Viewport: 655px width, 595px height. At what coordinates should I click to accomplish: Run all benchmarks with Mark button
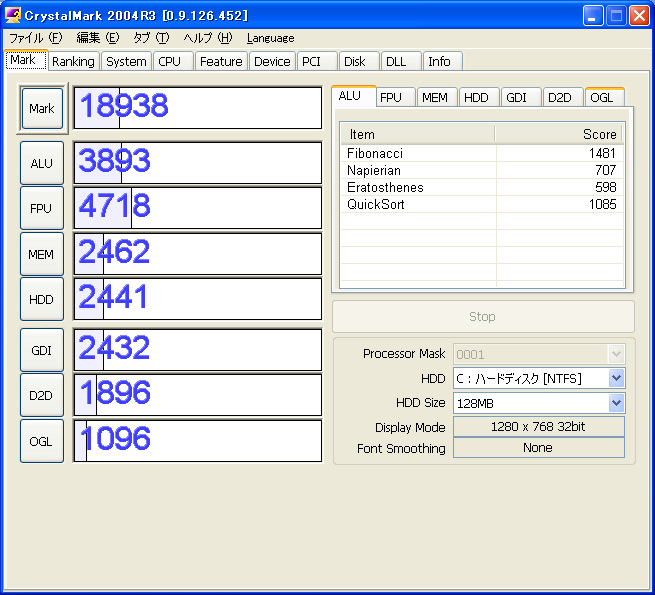pos(42,108)
